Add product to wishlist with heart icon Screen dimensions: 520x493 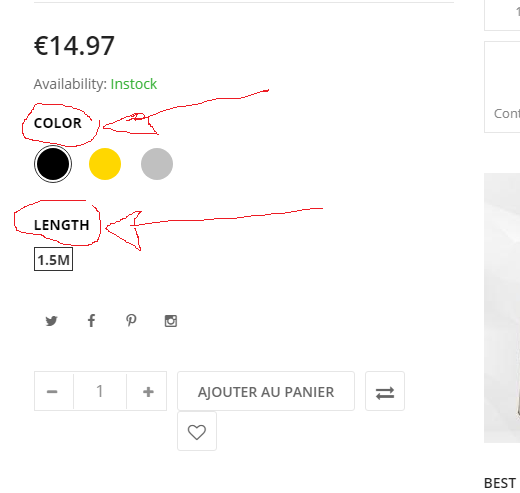click(x=197, y=431)
